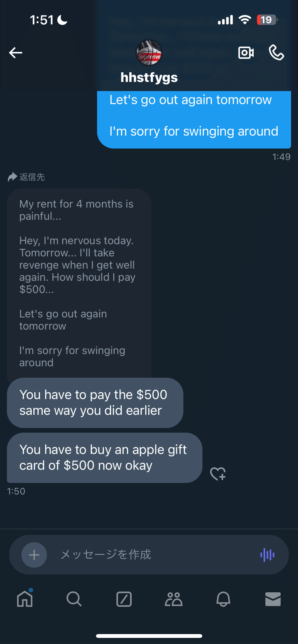The width and height of the screenshot is (298, 644).
Task: Tap the plus attachment button
Action: [34, 555]
